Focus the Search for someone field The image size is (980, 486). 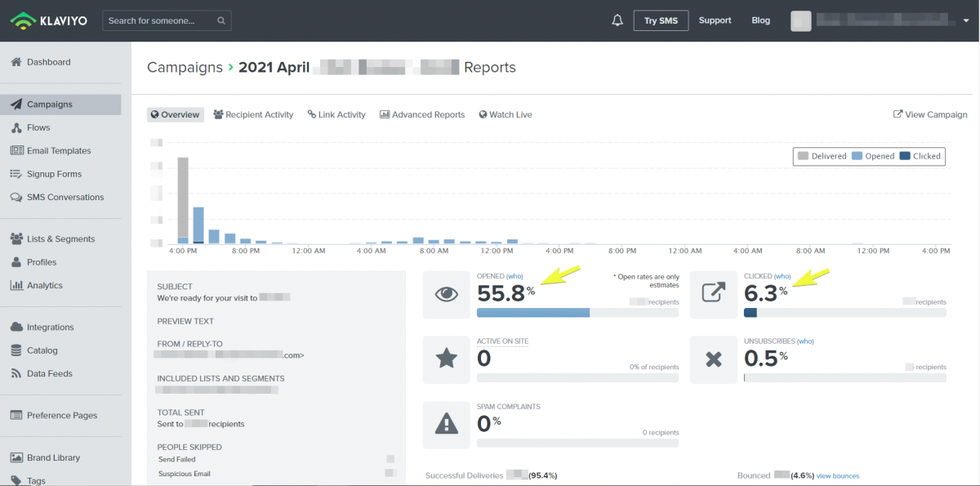167,20
